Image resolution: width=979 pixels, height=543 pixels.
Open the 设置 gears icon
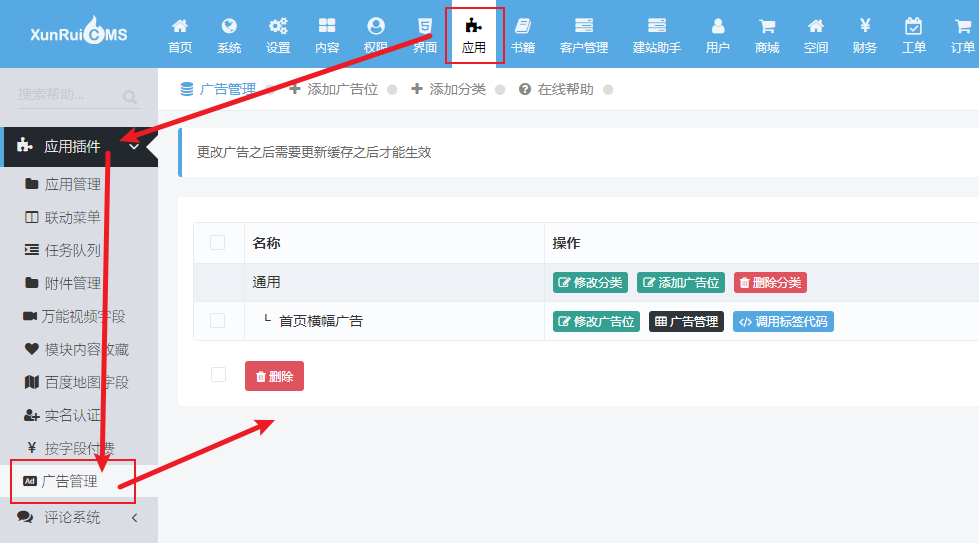(x=278, y=26)
